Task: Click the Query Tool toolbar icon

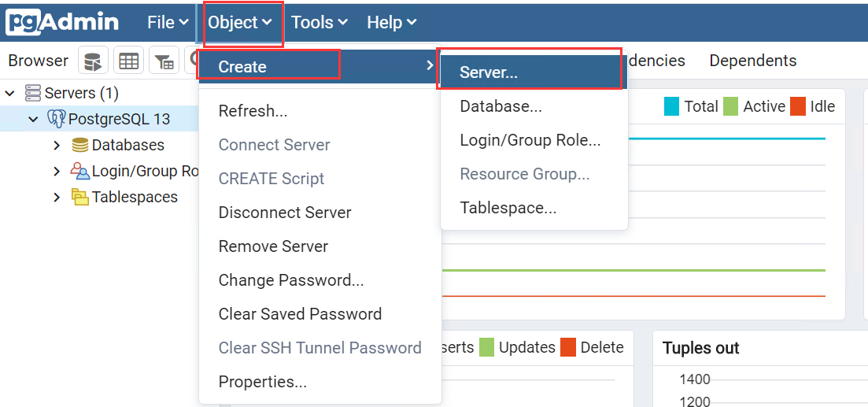Action: click(x=93, y=61)
